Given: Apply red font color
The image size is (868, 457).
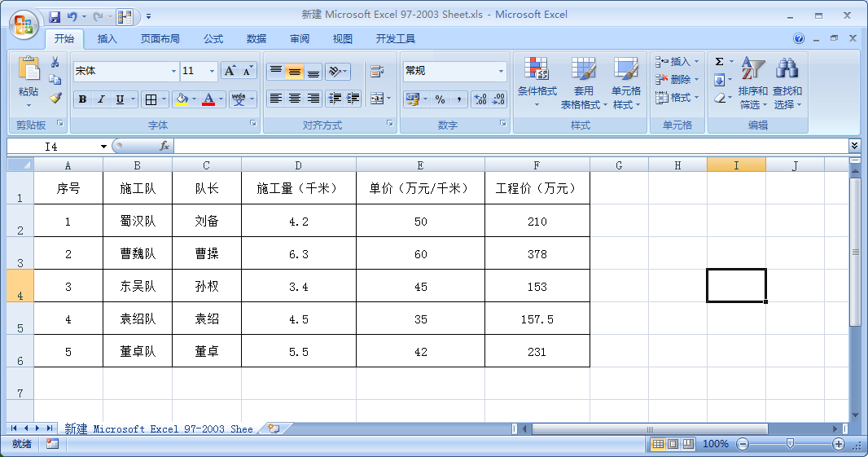Looking at the screenshot, I should pos(208,99).
